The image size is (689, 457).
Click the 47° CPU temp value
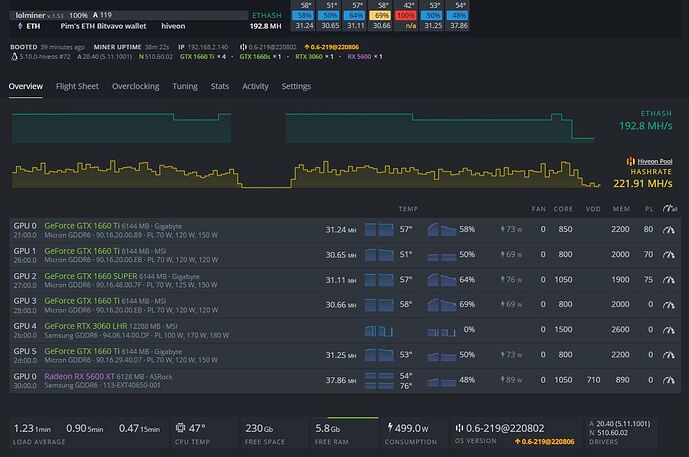tap(197, 428)
